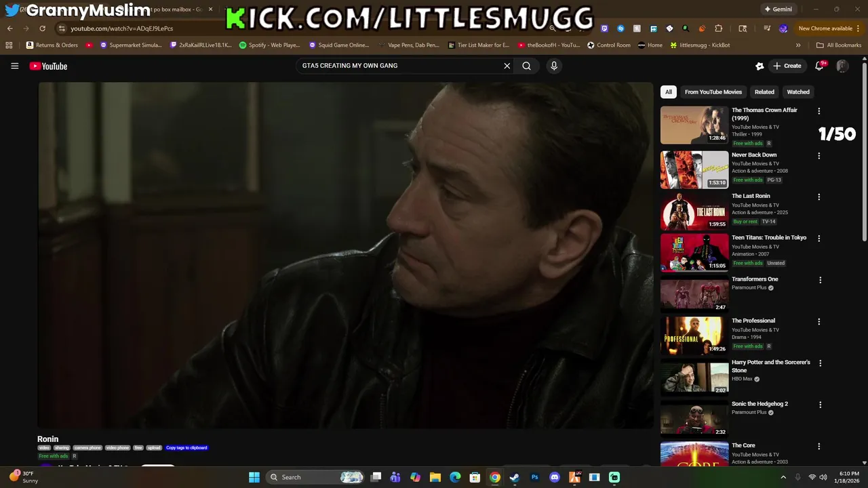The image size is (868, 488).
Task: Open Spotify - Web Player bookmark
Action: 269,45
